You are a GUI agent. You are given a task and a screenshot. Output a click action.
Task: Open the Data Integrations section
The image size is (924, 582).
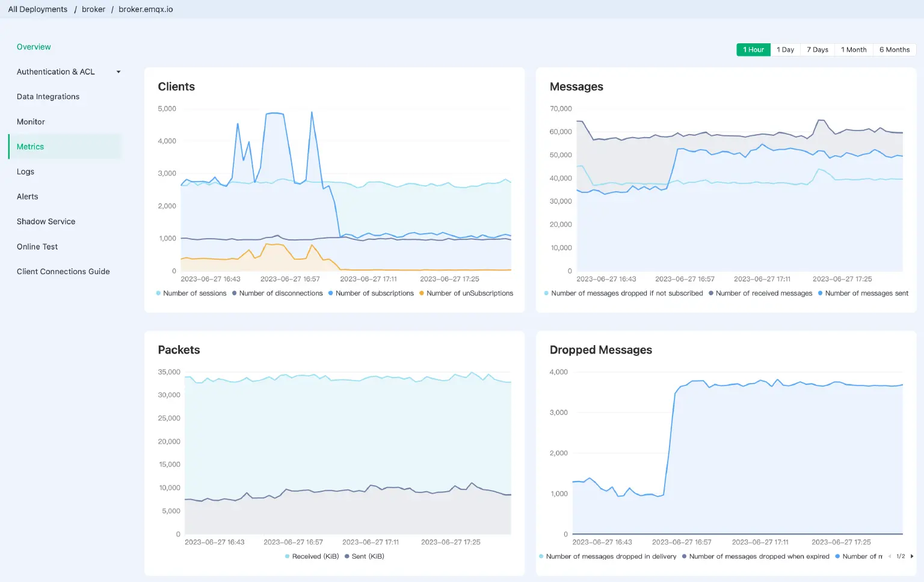(x=48, y=96)
